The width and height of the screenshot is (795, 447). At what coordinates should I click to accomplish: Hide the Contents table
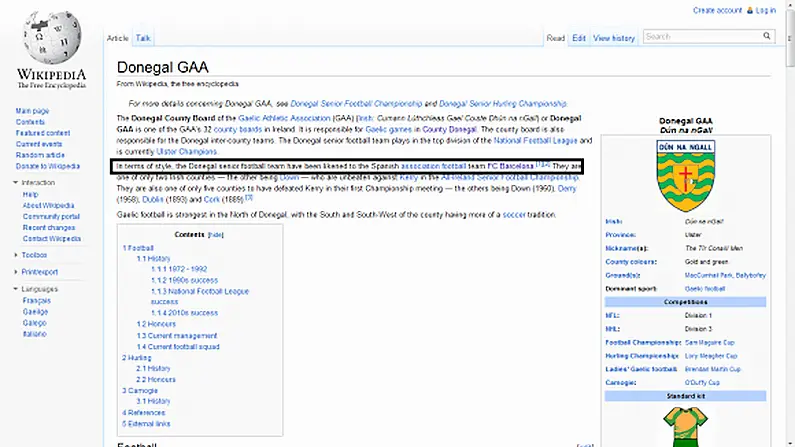click(215, 235)
